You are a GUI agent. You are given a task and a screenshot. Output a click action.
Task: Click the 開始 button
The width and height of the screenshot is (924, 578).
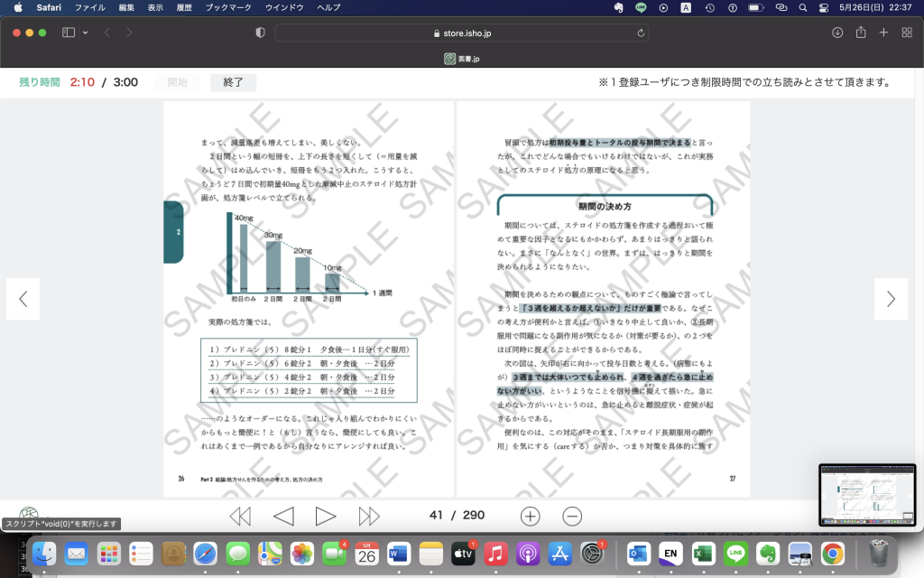pos(178,82)
